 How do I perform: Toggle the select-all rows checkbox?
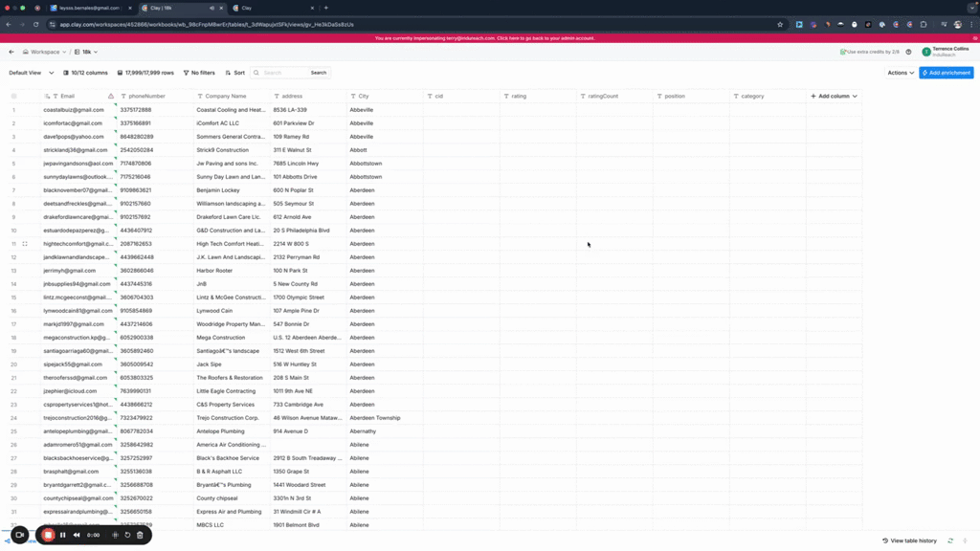[x=13, y=97]
